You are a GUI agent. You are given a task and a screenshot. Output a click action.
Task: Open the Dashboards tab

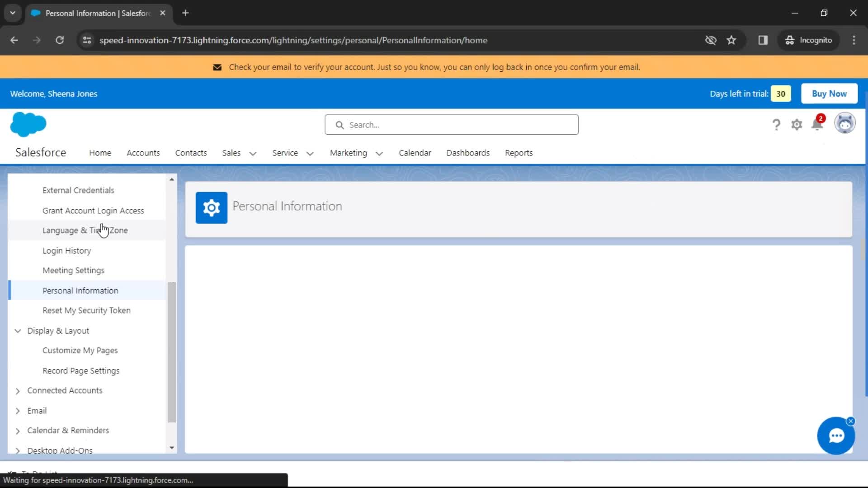tap(468, 153)
